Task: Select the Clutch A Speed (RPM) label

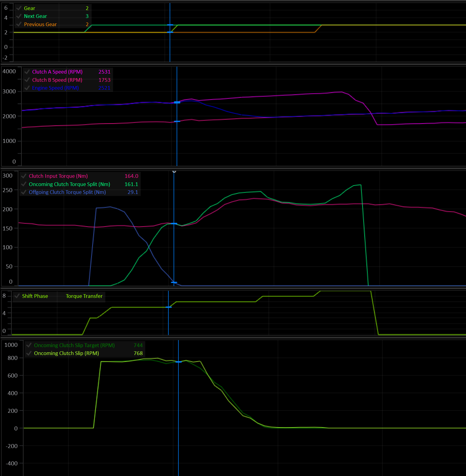Action: [x=57, y=72]
